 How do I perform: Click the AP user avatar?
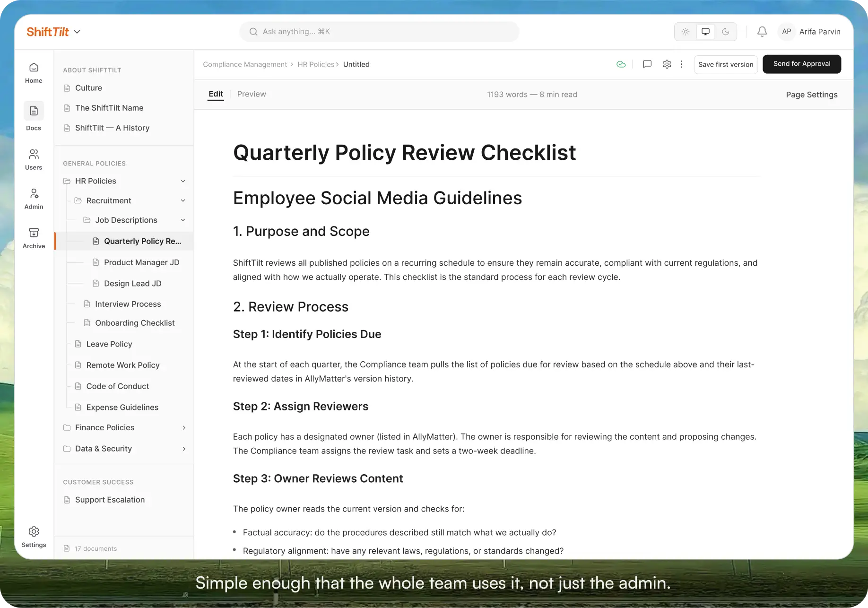[786, 32]
